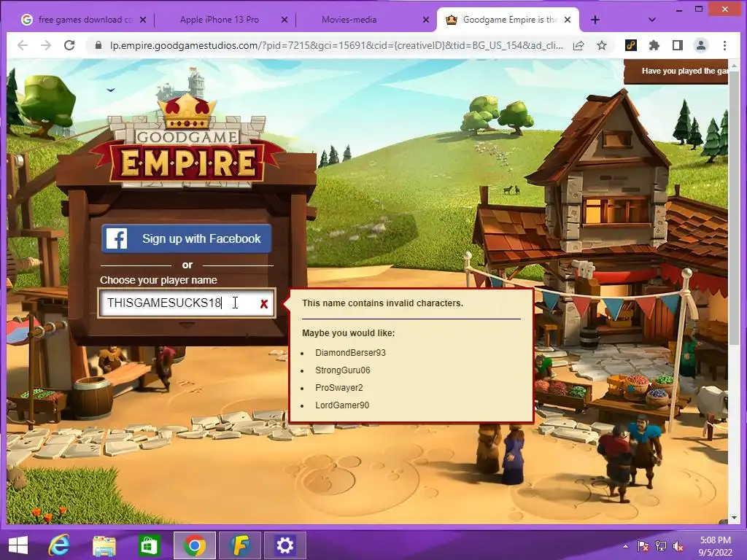Open the Extensions puzzle icon
The height and width of the screenshot is (560, 747).
point(654,45)
